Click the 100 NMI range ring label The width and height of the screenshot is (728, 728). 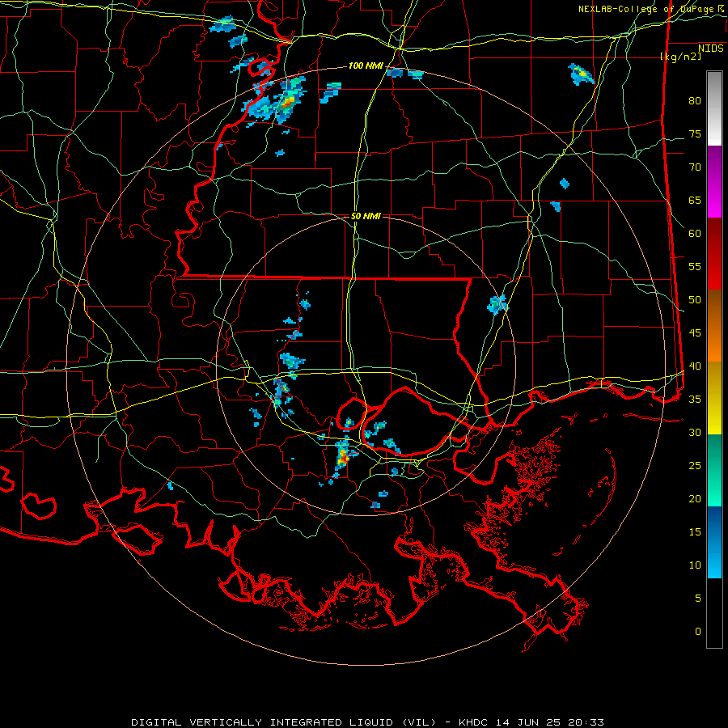(x=366, y=66)
